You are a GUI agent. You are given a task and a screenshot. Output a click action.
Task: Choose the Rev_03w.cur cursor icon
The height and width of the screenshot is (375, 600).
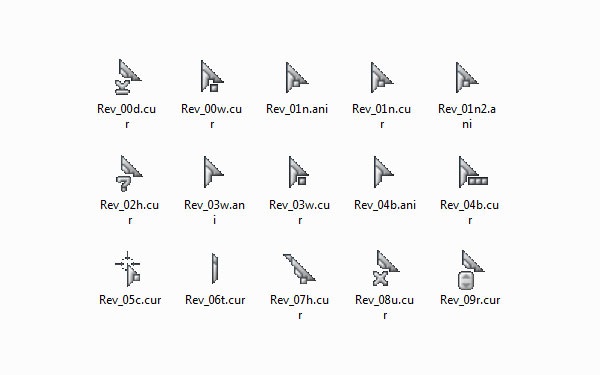(x=299, y=172)
